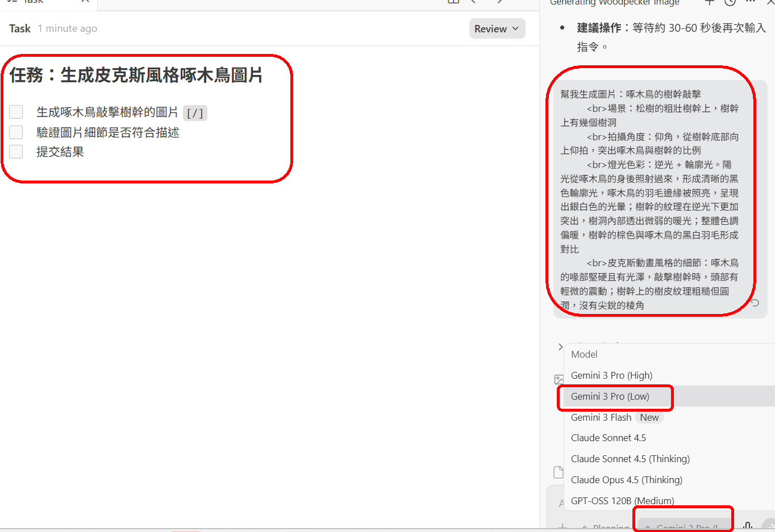Click the image icon left of model list
This screenshot has width=775, height=532.
(559, 379)
